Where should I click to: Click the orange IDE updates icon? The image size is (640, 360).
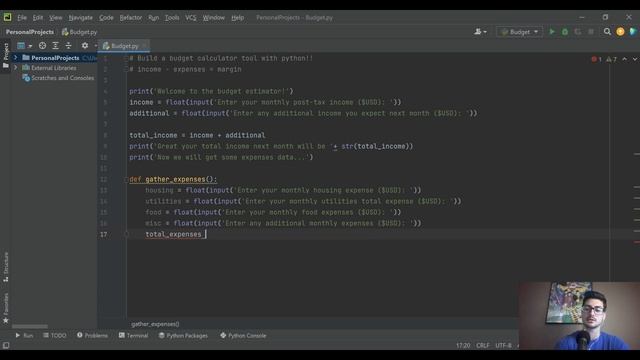[x=620, y=32]
